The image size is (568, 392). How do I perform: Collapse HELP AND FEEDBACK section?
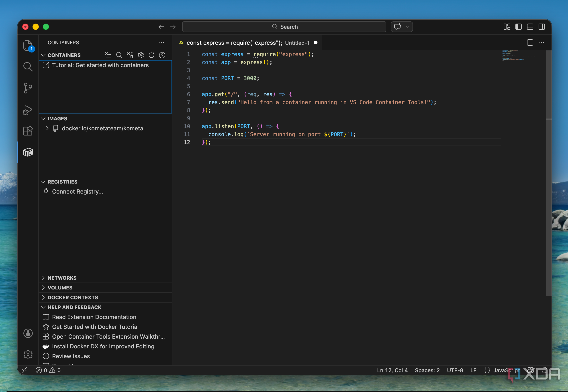point(43,307)
